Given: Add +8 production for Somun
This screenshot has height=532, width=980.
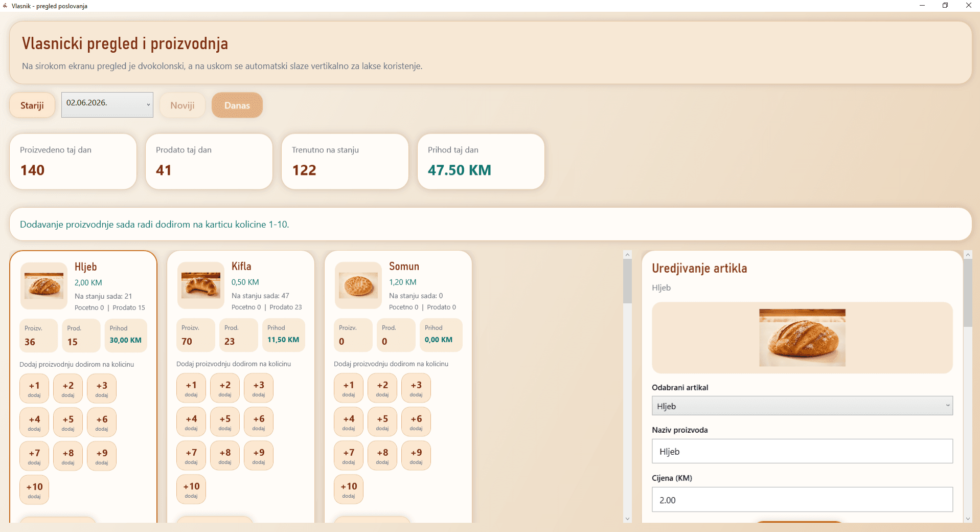Looking at the screenshot, I should tap(382, 456).
